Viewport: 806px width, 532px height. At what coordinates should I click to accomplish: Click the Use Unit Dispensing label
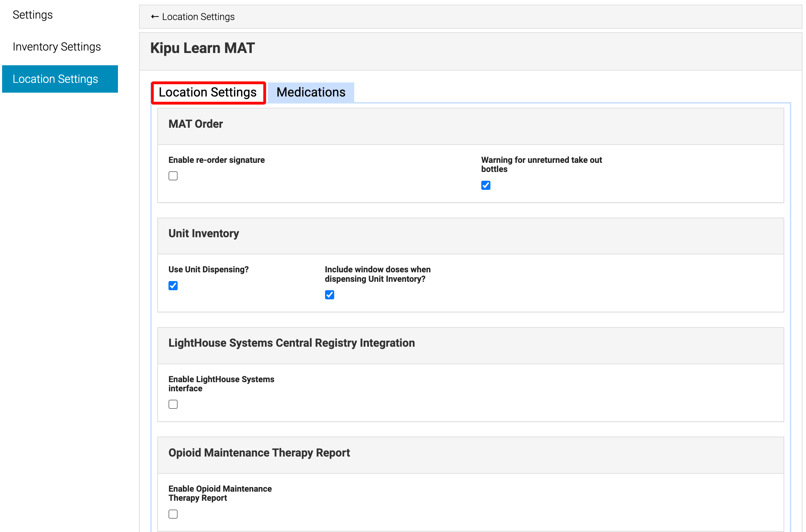pyautogui.click(x=209, y=270)
